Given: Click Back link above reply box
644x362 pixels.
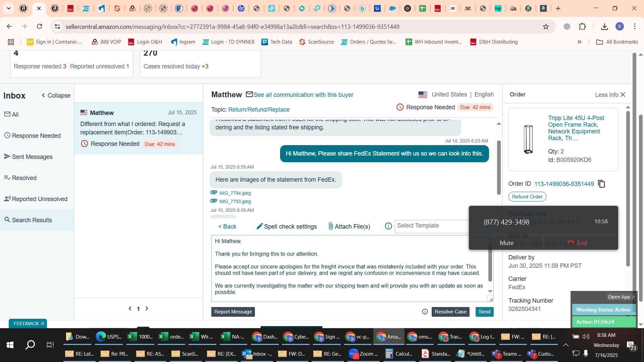Looking at the screenshot, I should (227, 227).
